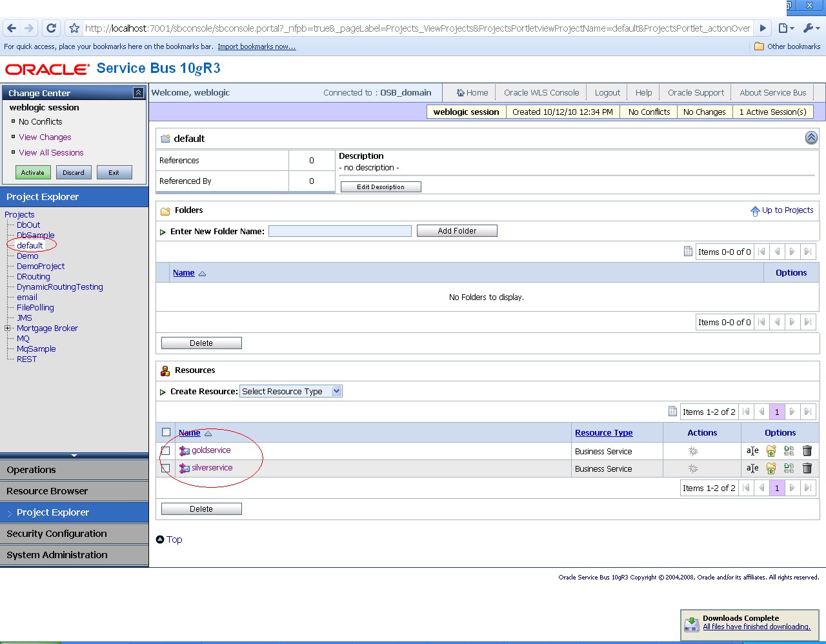This screenshot has height=644, width=826.
Task: Open About Service Bus
Action: (773, 92)
